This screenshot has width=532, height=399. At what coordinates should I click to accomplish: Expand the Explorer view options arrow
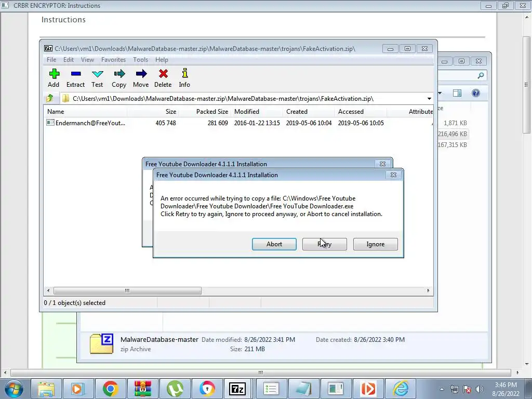coord(440,93)
